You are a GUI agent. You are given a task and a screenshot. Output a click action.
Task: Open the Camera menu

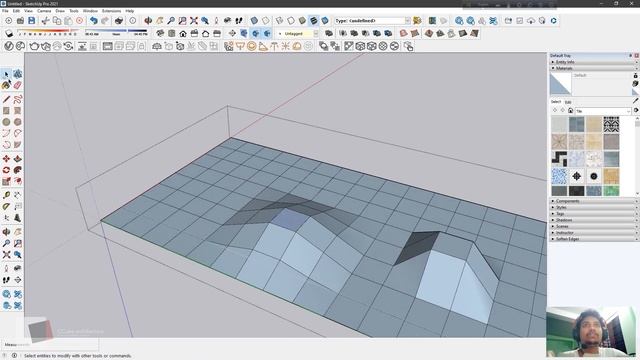click(44, 11)
